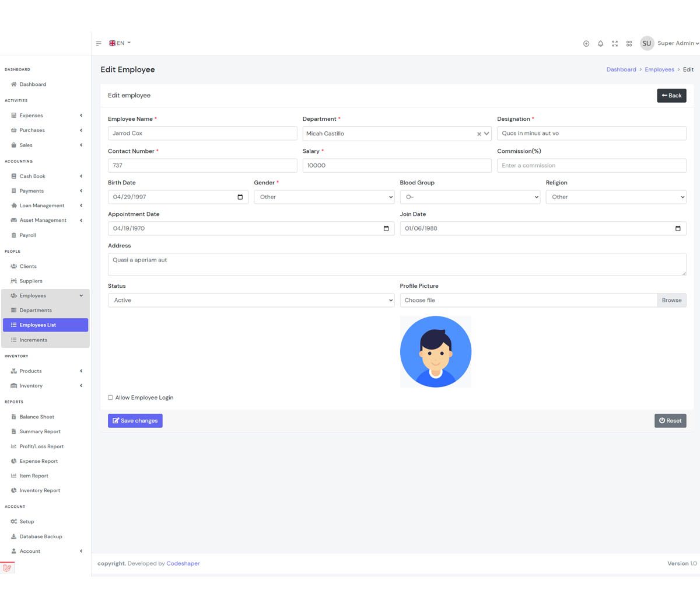Viewport: 700px width, 610px height.
Task: Enable Allow Employee Login checkbox
Action: point(110,398)
